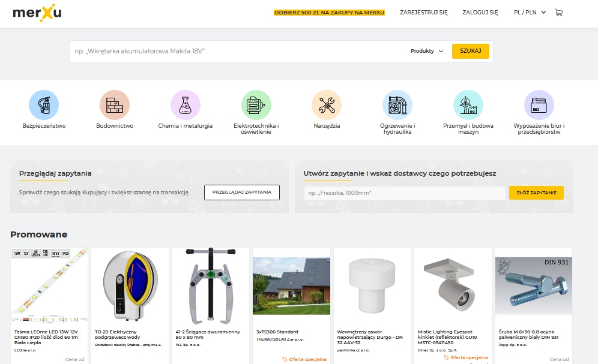Click the merXu logo
Viewport: 598px width, 364px height.
[x=37, y=11]
